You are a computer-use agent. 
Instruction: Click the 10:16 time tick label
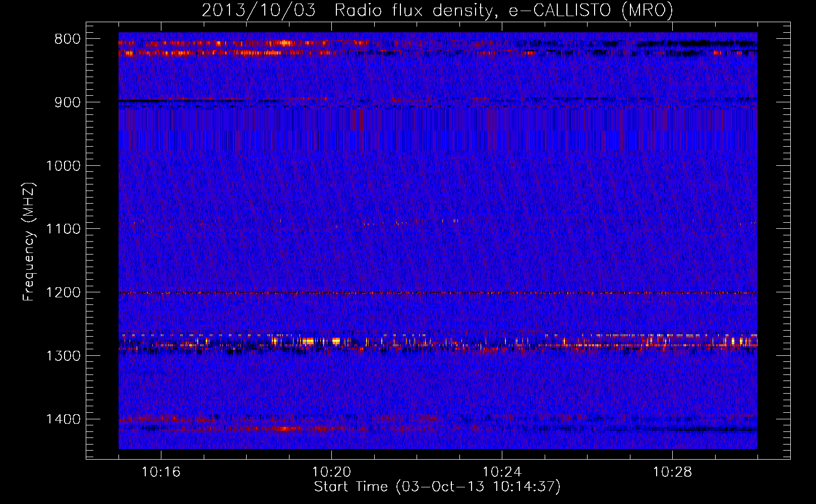[161, 472]
